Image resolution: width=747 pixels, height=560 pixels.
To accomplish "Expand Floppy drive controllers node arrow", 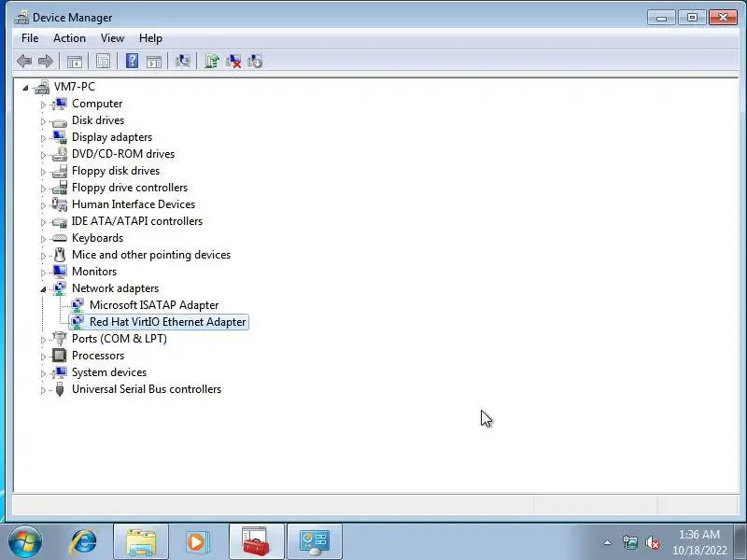I will click(x=43, y=189).
